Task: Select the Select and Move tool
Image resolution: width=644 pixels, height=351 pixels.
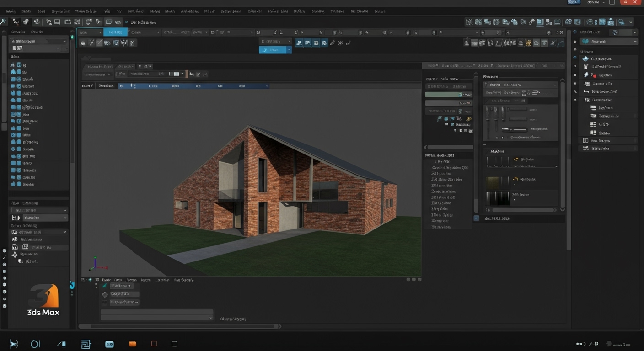Action: pyautogui.click(x=88, y=21)
